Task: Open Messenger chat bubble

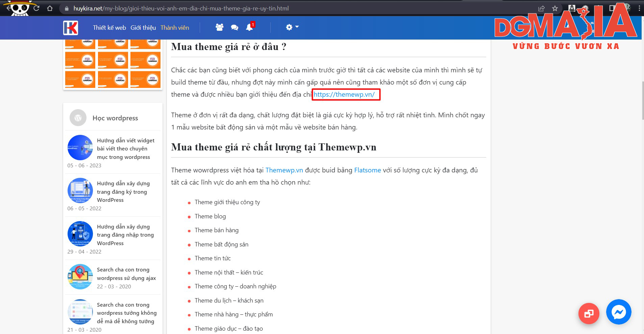Action: point(619,312)
